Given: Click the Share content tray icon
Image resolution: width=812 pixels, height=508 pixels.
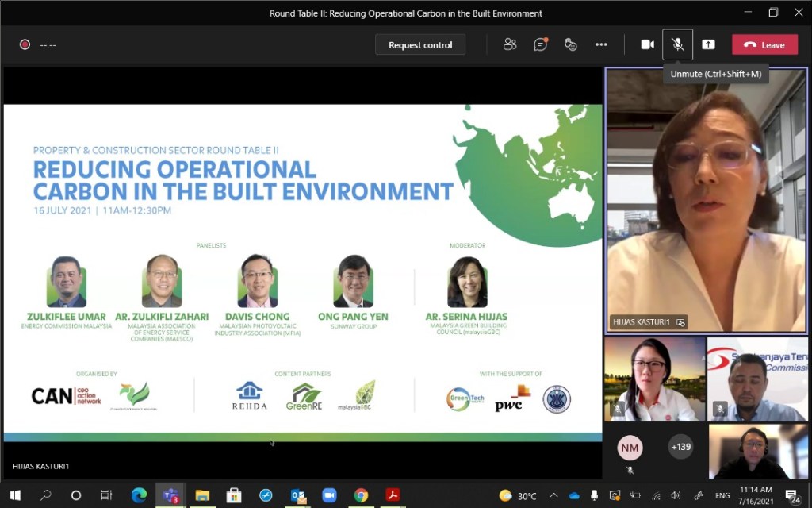Looking at the screenshot, I should [x=708, y=44].
